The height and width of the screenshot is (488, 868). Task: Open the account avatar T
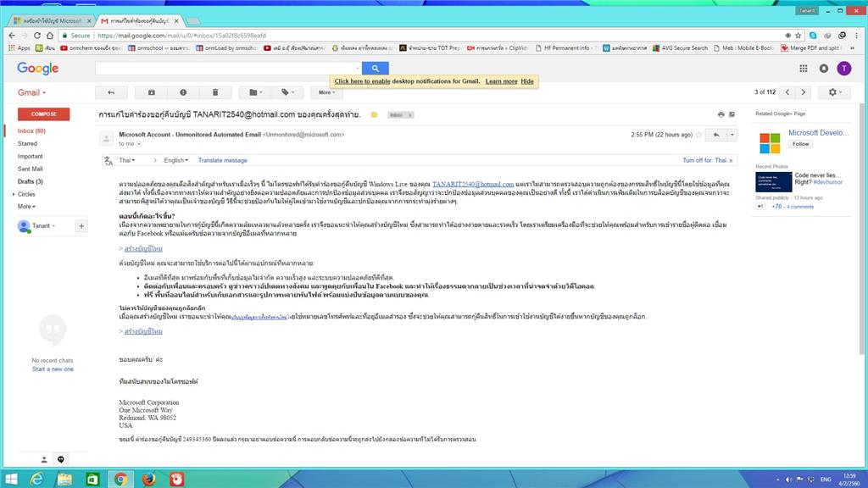tap(843, 68)
